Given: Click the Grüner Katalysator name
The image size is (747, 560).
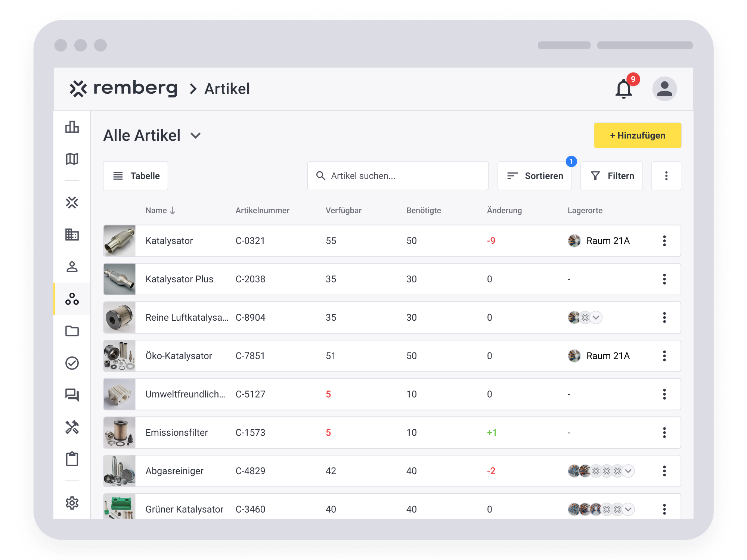Looking at the screenshot, I should (x=184, y=509).
